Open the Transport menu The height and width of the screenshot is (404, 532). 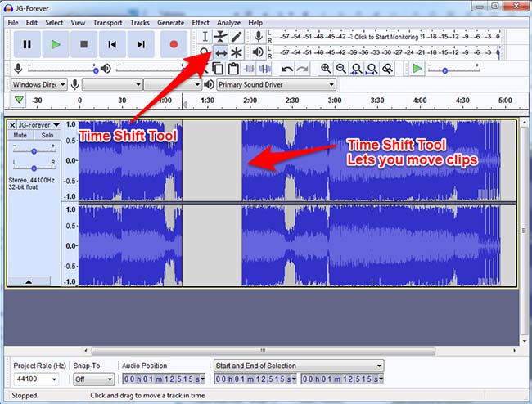(107, 23)
